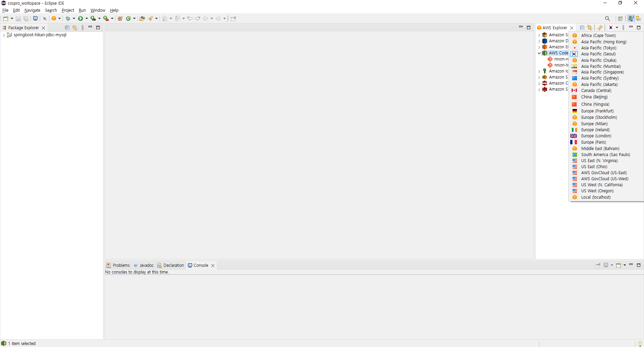Click the magnifier Quick Access search icon

pyautogui.click(x=607, y=18)
